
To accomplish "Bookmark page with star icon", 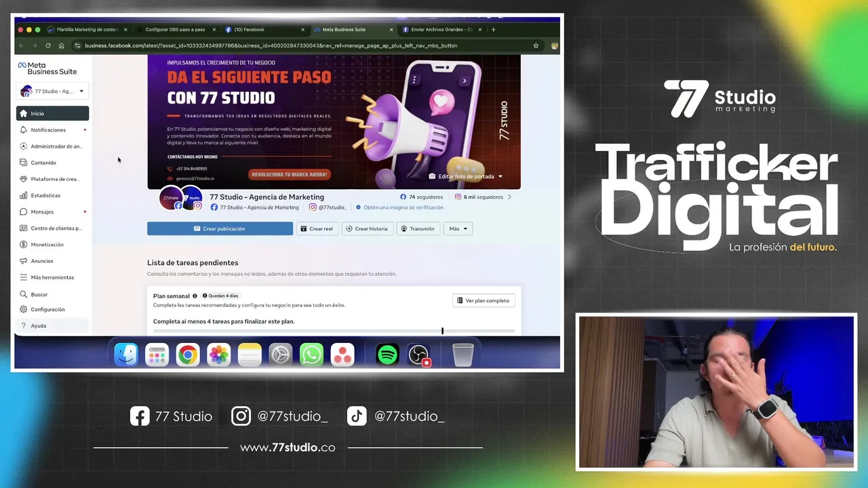I will (536, 45).
